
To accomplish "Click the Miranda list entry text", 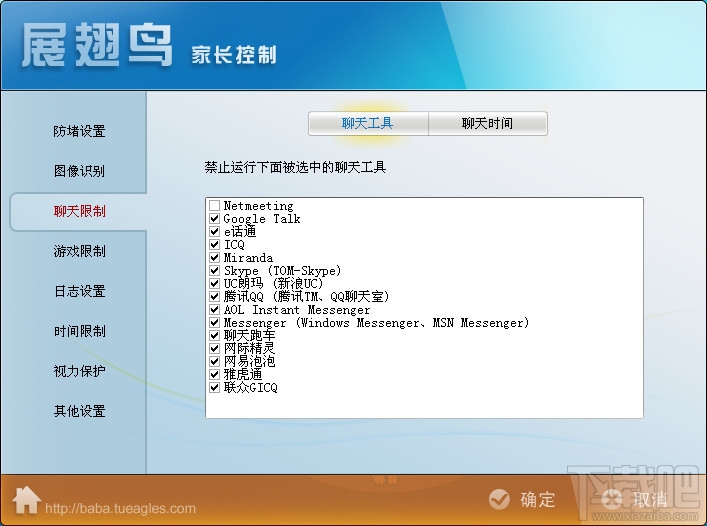I will click(248, 258).
